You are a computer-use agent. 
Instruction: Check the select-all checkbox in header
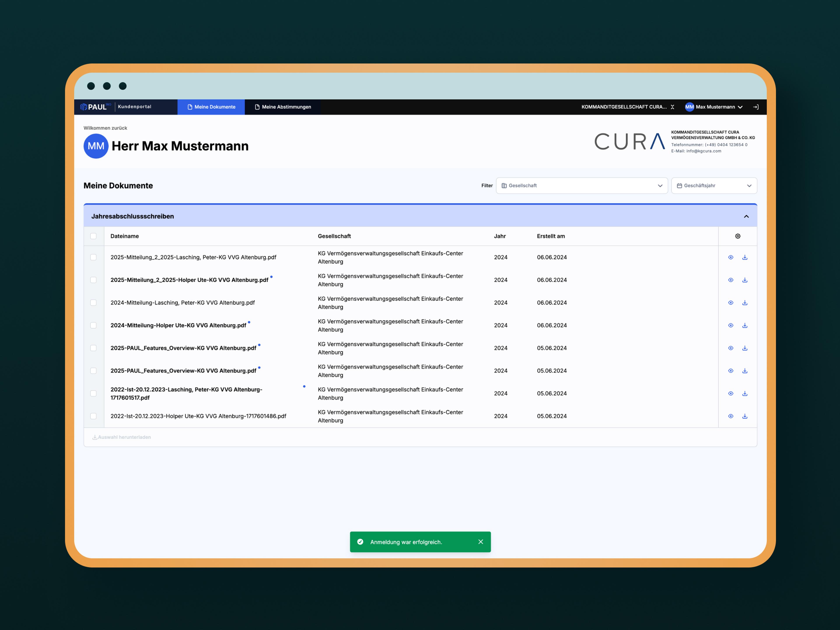click(93, 236)
